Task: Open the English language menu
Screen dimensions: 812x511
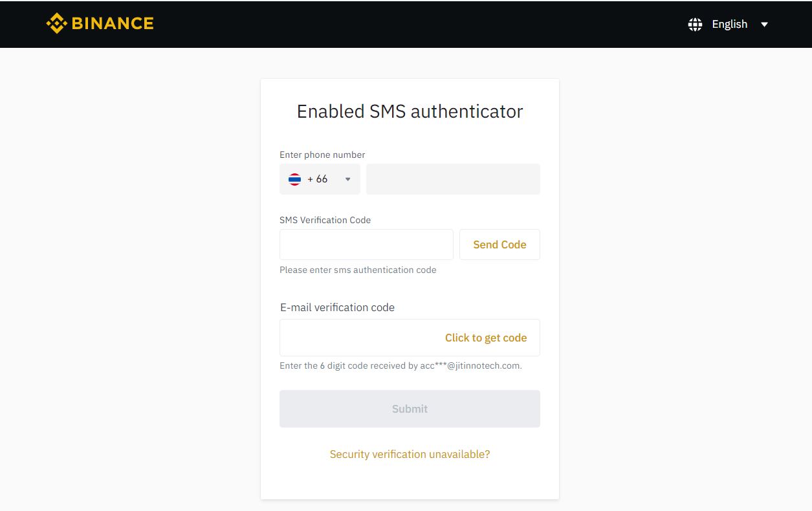Action: (729, 24)
